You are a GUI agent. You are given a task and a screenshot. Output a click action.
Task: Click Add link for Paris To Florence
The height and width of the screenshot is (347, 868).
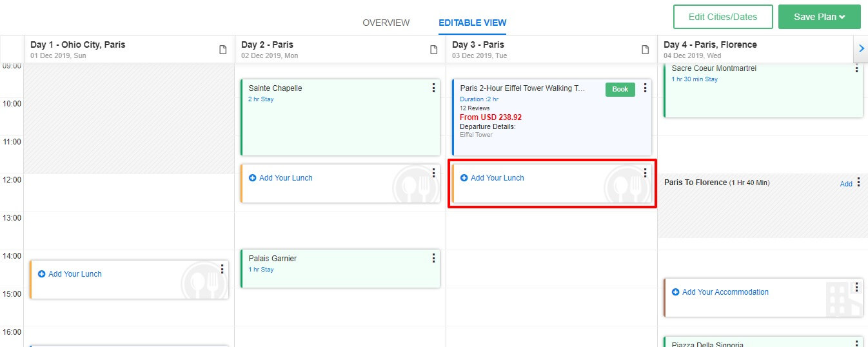[845, 184]
